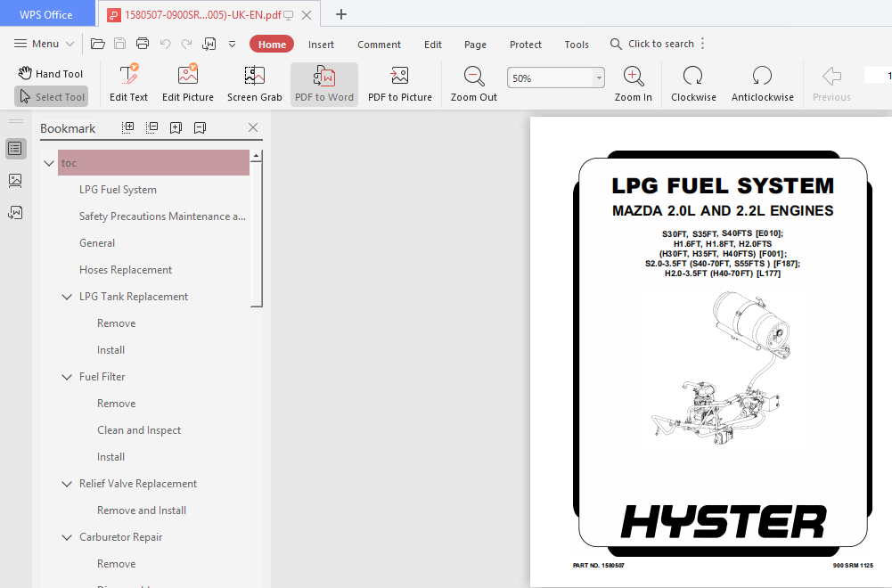Activate the Select Tool
The image size is (892, 588).
(x=51, y=97)
